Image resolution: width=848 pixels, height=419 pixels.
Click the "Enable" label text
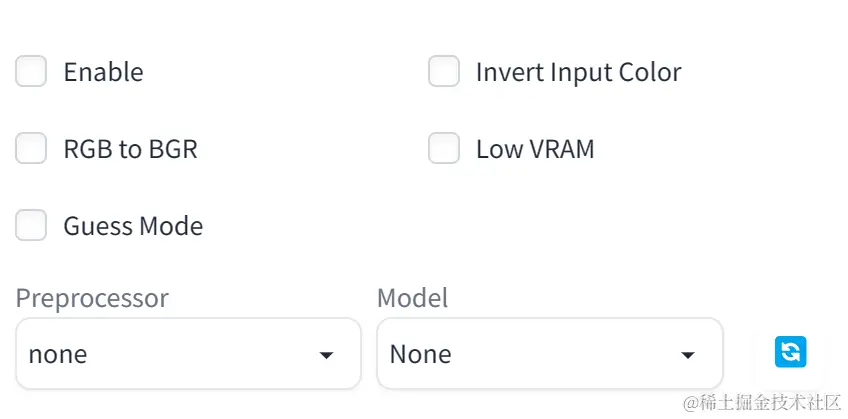tap(103, 72)
